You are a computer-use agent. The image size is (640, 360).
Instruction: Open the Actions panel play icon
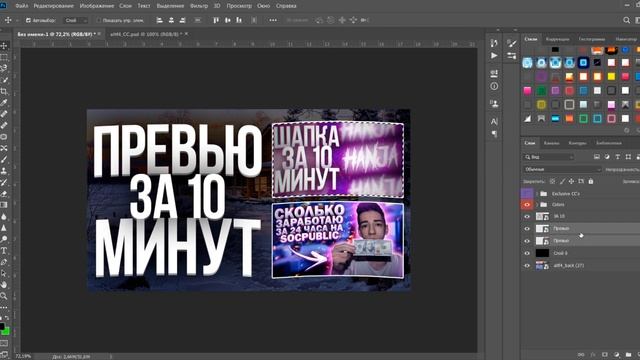pyautogui.click(x=494, y=56)
